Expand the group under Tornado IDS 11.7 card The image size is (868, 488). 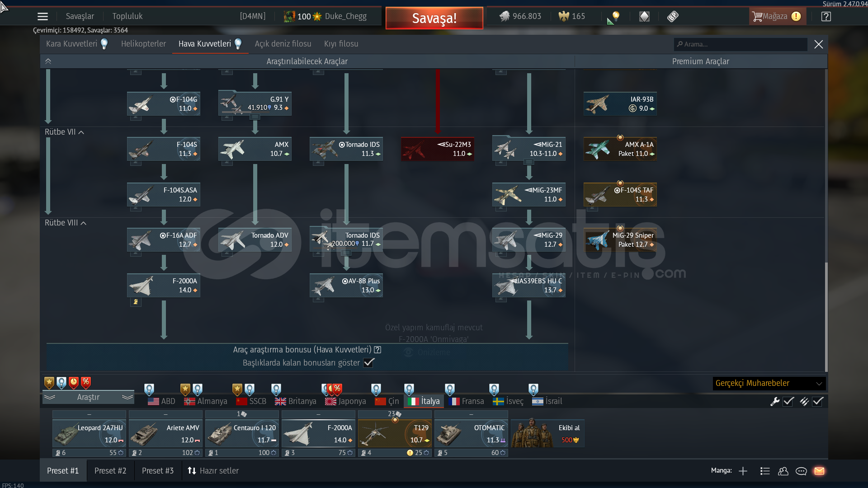point(346,253)
